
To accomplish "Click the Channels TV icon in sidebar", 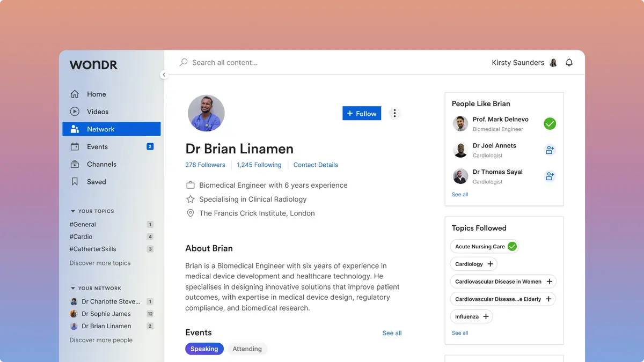I will (75, 164).
